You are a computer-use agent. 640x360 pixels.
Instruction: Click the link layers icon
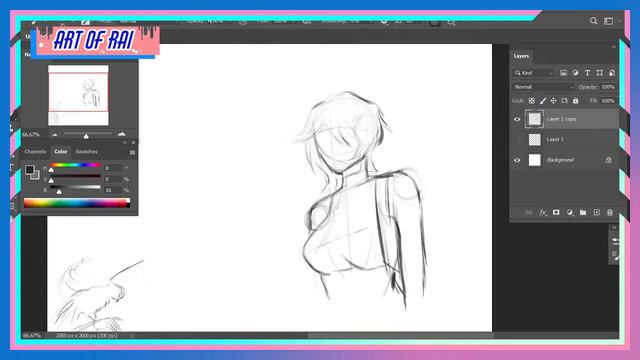[529, 213]
